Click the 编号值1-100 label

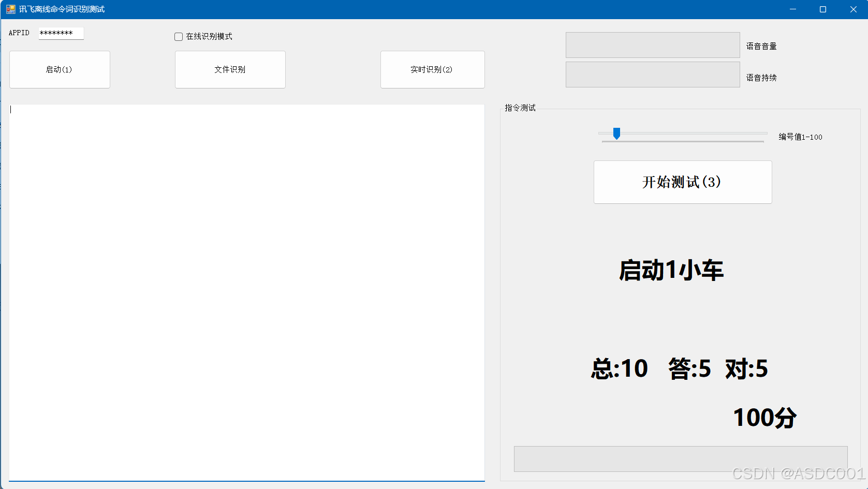click(801, 137)
